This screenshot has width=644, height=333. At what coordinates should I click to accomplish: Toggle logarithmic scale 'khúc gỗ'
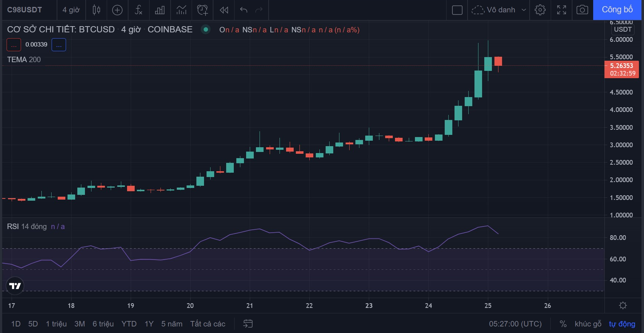coord(588,324)
